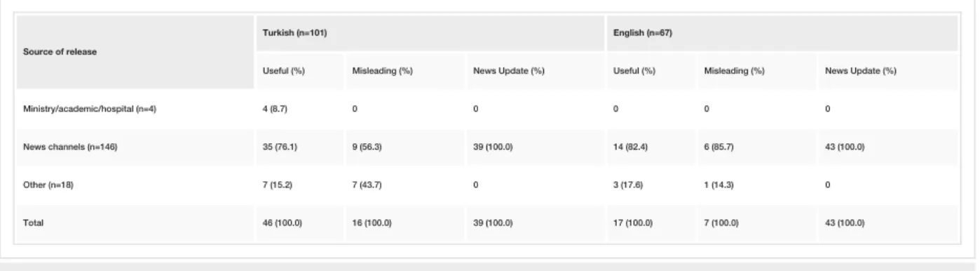Click the cell showing 14 (82.4)
Viewport: 980px width, 271px height.
click(x=651, y=147)
